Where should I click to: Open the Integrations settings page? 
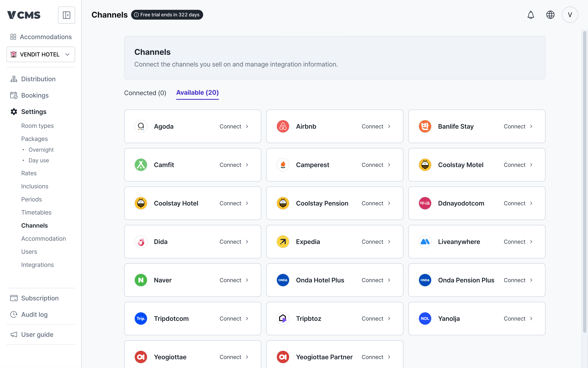37,265
